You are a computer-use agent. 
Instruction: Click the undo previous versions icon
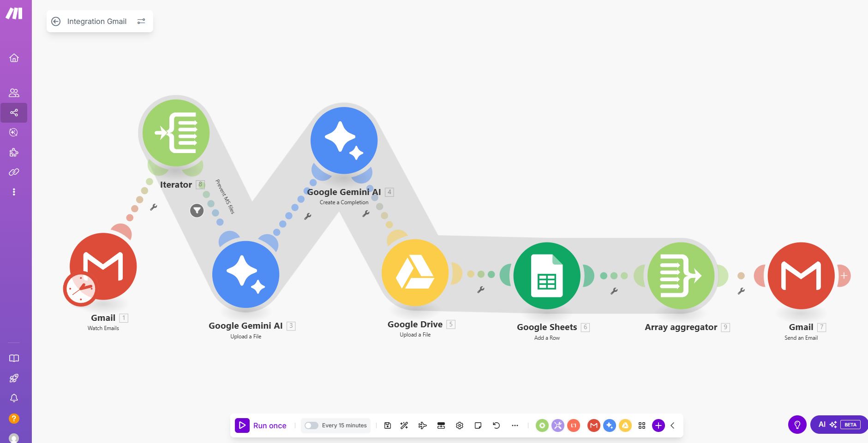[497, 425]
